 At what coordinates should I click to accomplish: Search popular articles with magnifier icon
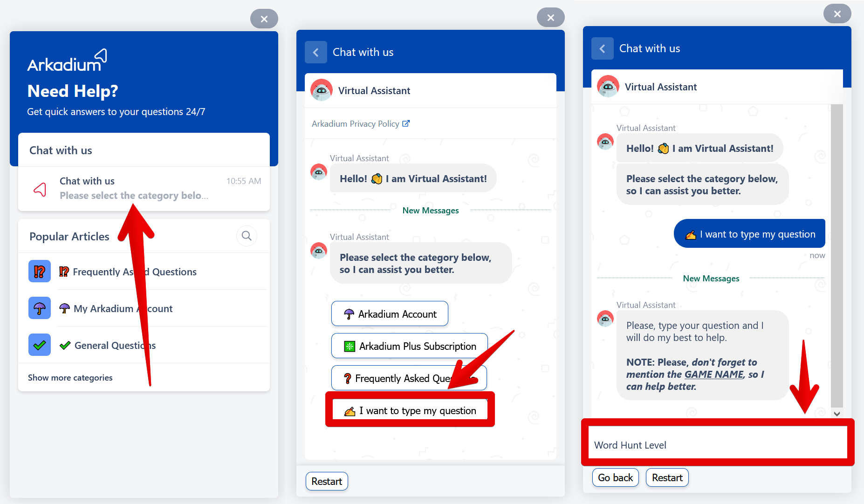(247, 236)
